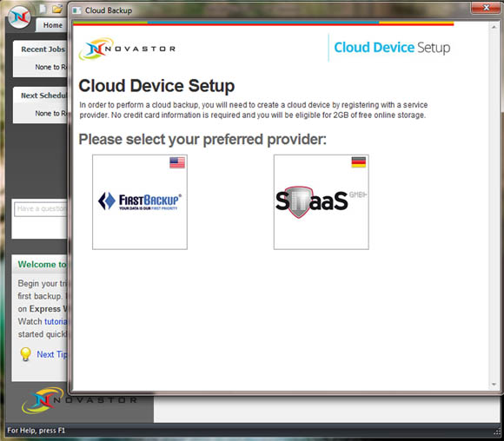Click the Have a question search field
This screenshot has height=441, width=504.
click(41, 208)
